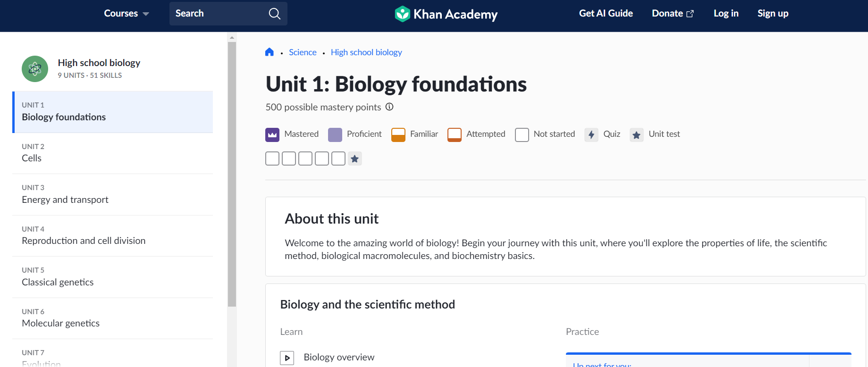Open the Donate external link

point(673,14)
